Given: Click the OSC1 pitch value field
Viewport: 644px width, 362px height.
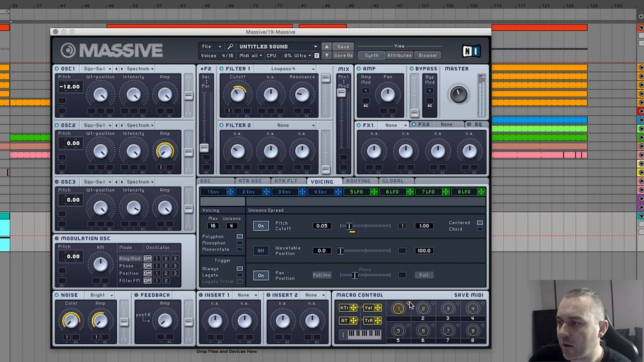Looking at the screenshot, I should pos(69,86).
